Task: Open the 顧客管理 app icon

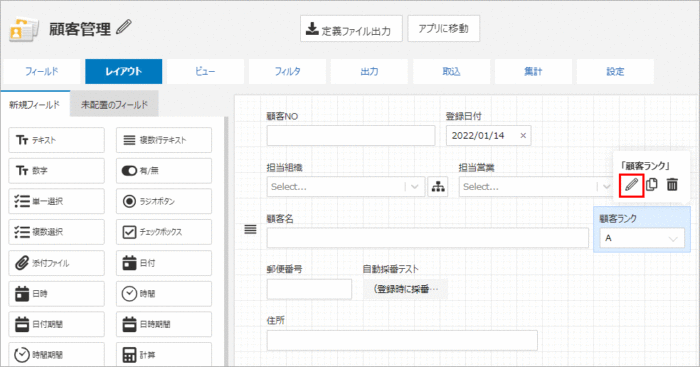Action: pos(23,29)
